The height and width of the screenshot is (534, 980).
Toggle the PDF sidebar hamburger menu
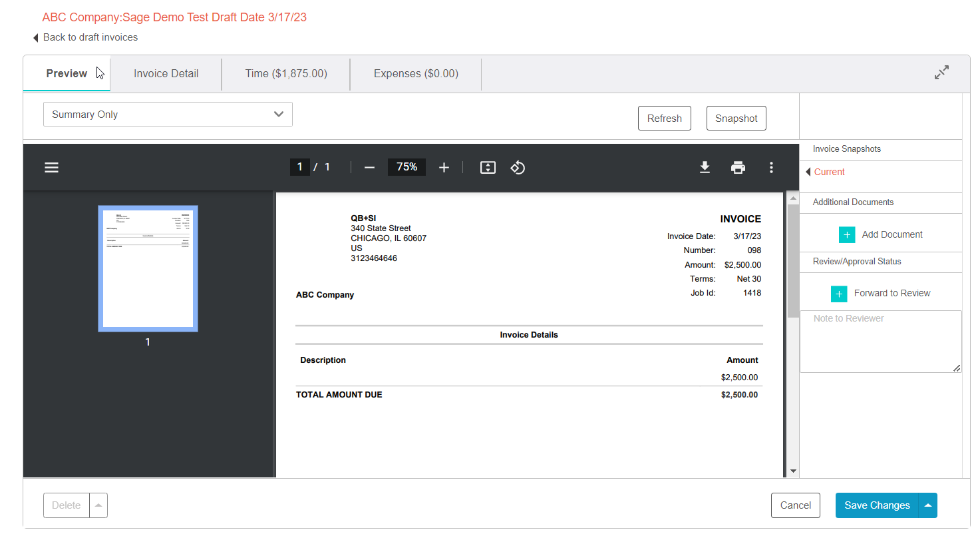[x=52, y=167]
